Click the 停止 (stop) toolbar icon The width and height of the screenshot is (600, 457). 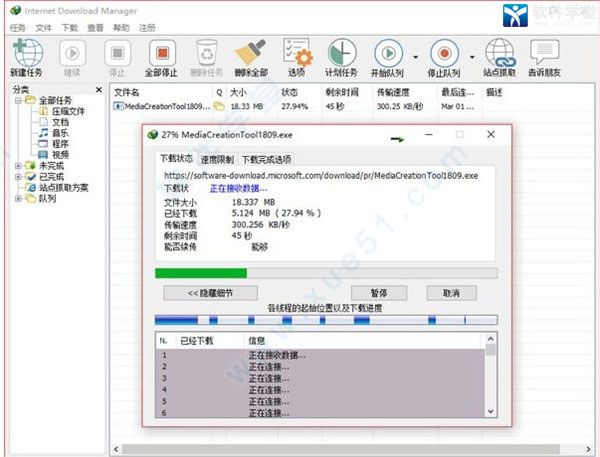coord(117,53)
